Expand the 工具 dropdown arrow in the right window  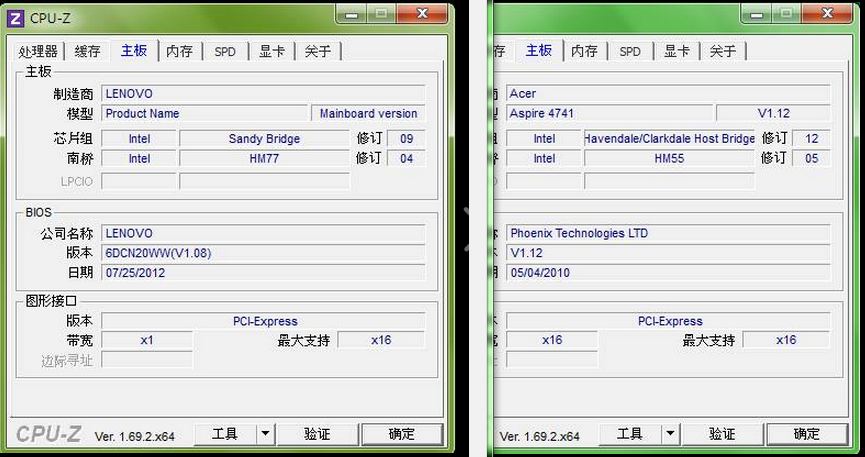(670, 434)
